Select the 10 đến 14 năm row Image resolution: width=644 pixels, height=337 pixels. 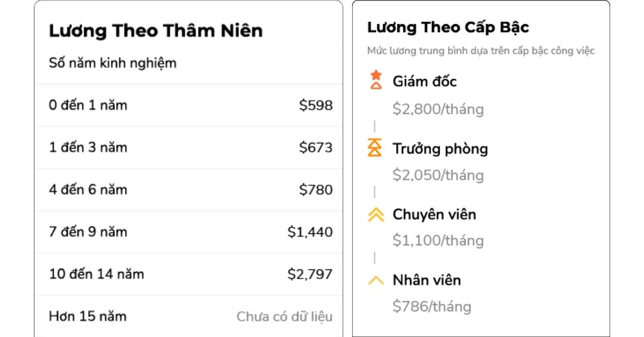coord(188,274)
